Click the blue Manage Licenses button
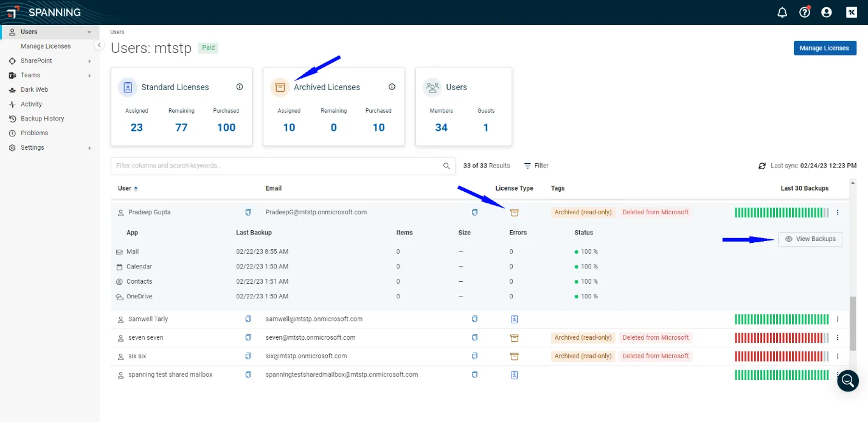 click(824, 48)
